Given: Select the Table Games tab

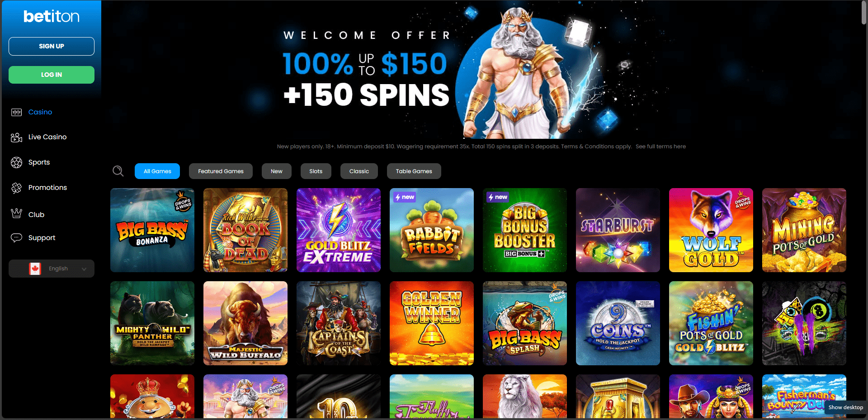Looking at the screenshot, I should (414, 171).
